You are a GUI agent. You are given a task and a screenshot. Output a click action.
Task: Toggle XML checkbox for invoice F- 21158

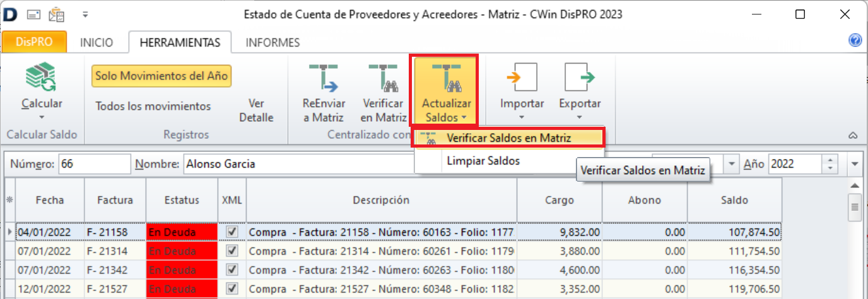tap(232, 232)
